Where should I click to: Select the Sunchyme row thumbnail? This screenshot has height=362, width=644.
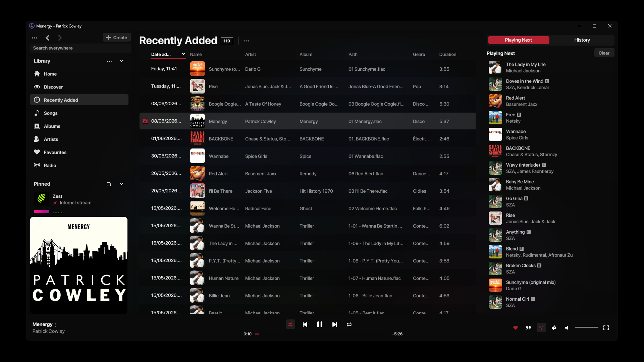coord(198,69)
